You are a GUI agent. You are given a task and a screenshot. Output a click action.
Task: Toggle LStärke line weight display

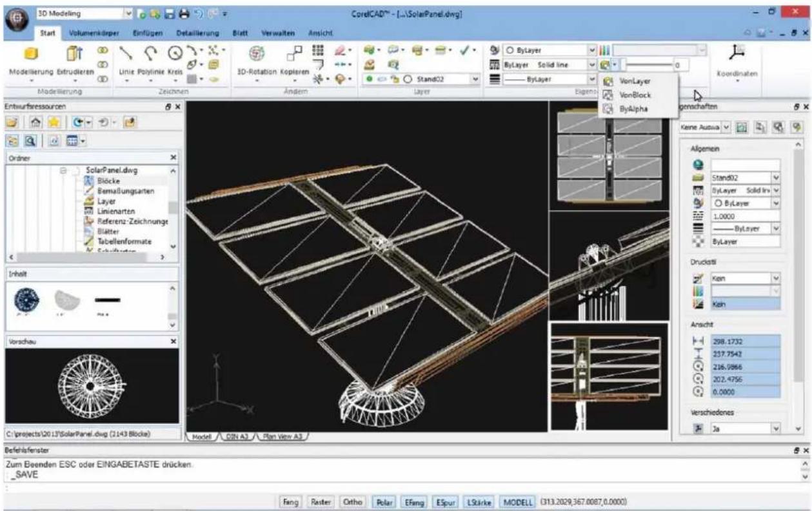(x=480, y=501)
